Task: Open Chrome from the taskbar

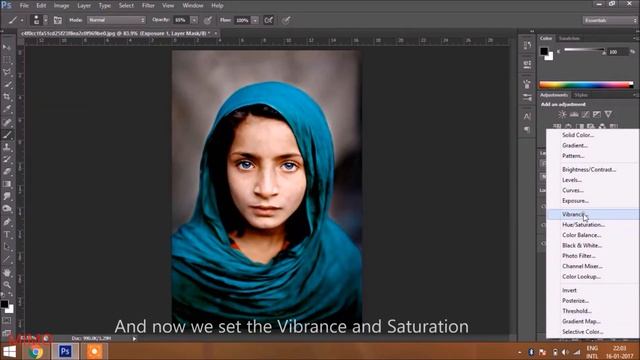Action: 36,351
